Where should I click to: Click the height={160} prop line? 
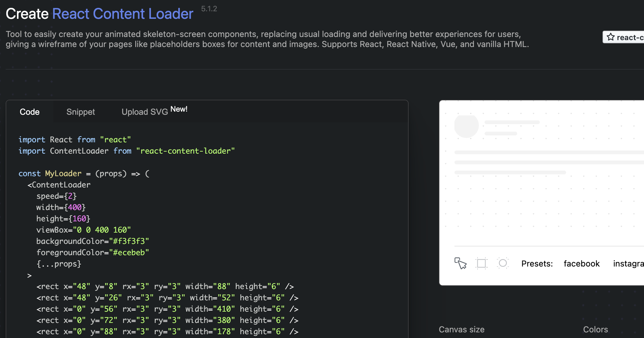coord(63,219)
